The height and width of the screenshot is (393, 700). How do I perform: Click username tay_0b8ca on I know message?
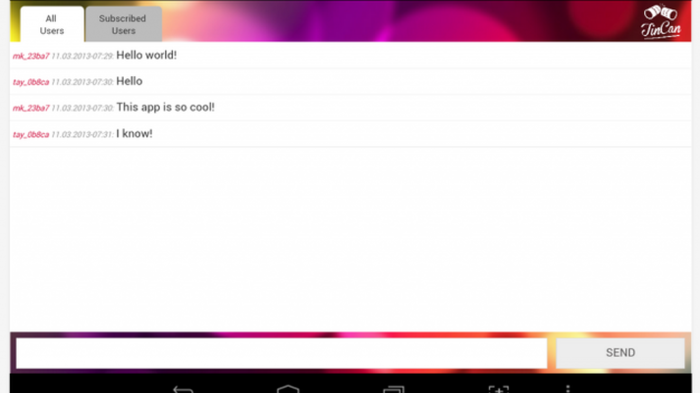pos(31,134)
